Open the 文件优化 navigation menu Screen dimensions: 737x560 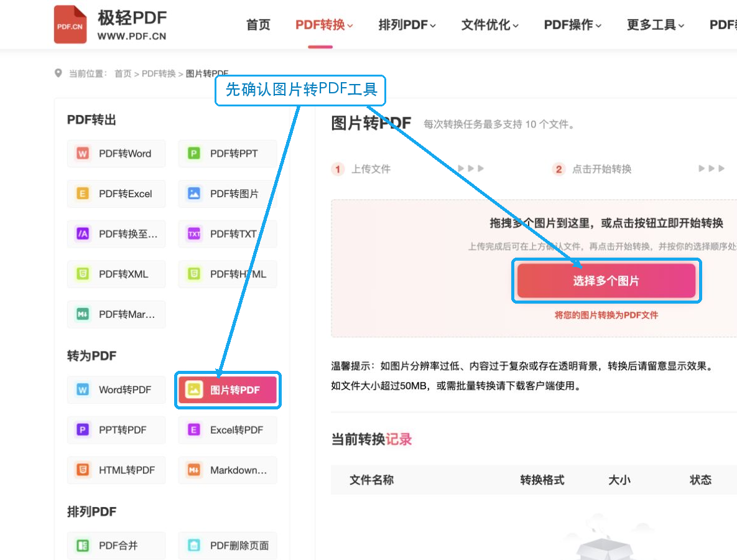[x=489, y=25]
